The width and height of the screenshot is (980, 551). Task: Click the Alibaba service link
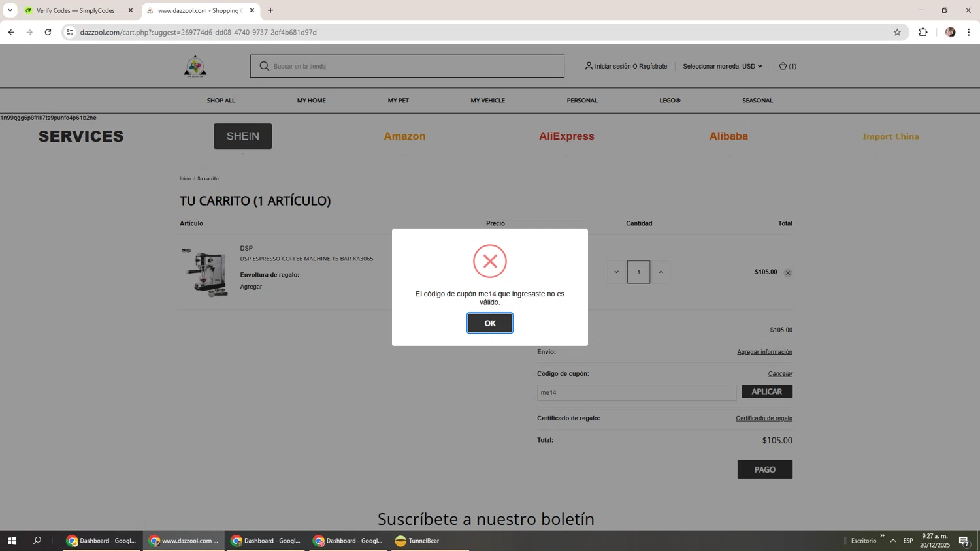coord(728,136)
